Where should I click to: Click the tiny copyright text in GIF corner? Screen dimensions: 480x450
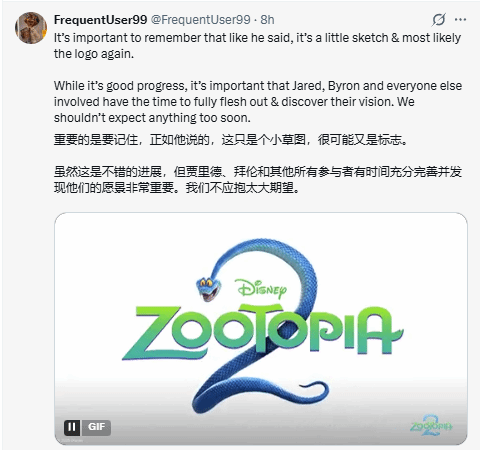point(72,441)
